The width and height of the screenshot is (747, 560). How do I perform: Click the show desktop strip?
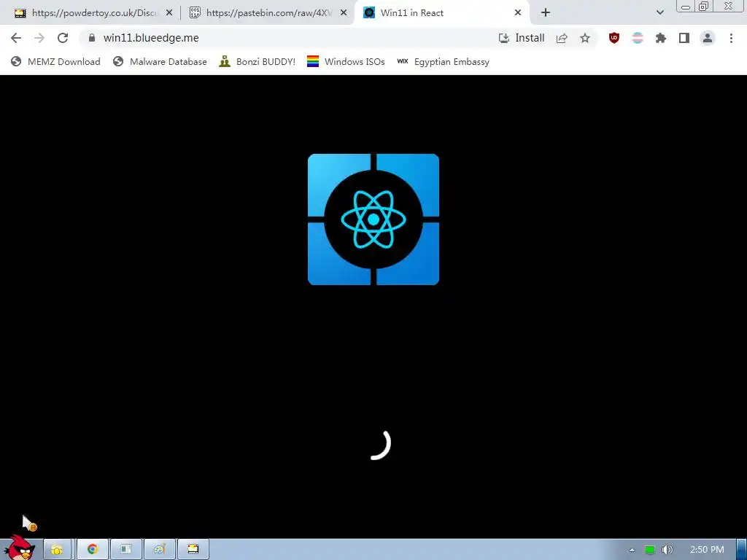click(x=742, y=550)
